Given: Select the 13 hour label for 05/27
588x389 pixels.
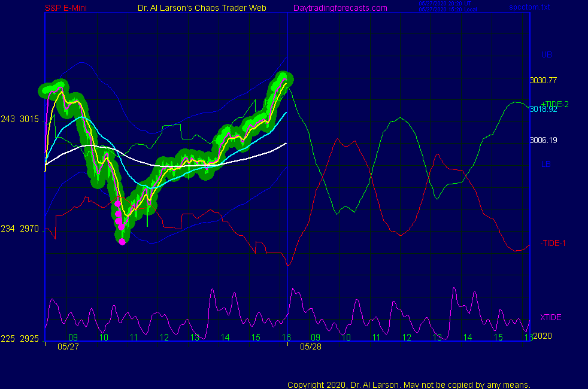Looking at the screenshot, I should tap(195, 338).
